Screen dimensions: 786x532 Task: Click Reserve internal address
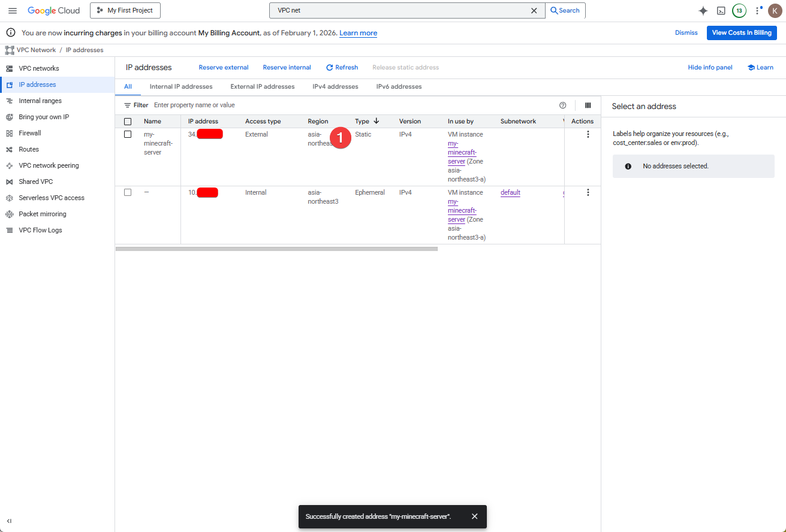tap(287, 68)
